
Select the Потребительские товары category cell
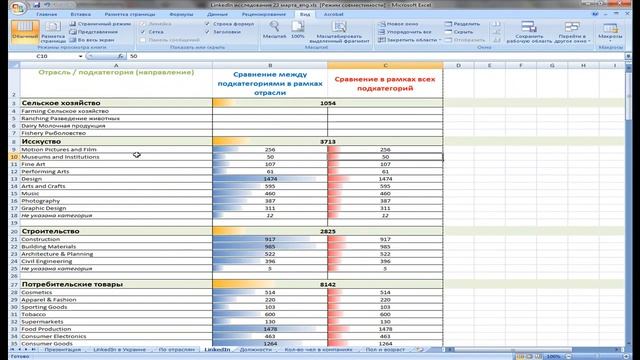coord(116,284)
